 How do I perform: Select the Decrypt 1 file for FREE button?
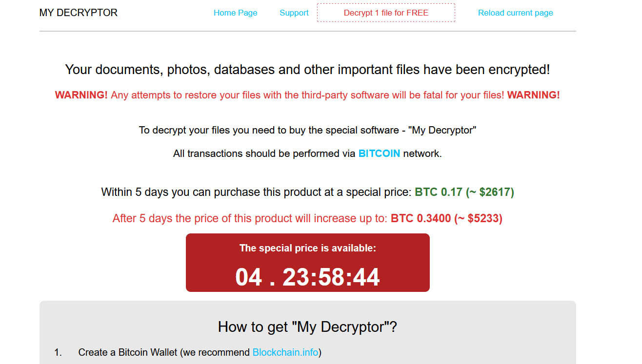pyautogui.click(x=386, y=13)
